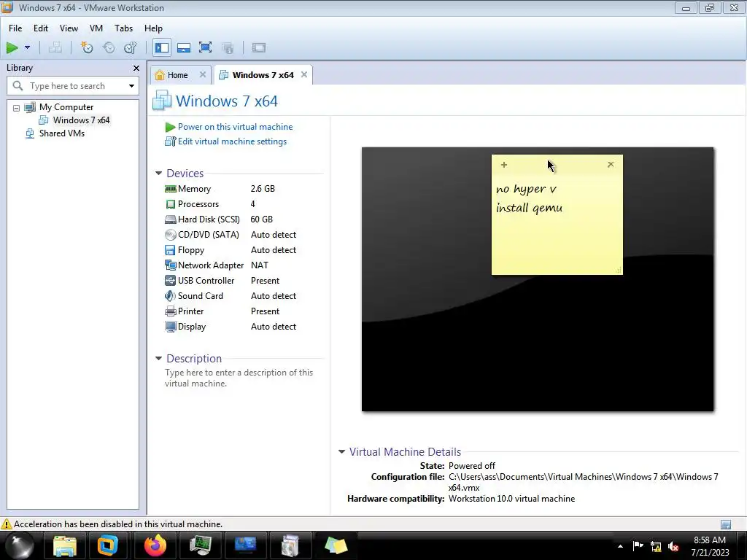The width and height of the screenshot is (747, 560).
Task: Click the USB Controller icon
Action: coord(170,281)
